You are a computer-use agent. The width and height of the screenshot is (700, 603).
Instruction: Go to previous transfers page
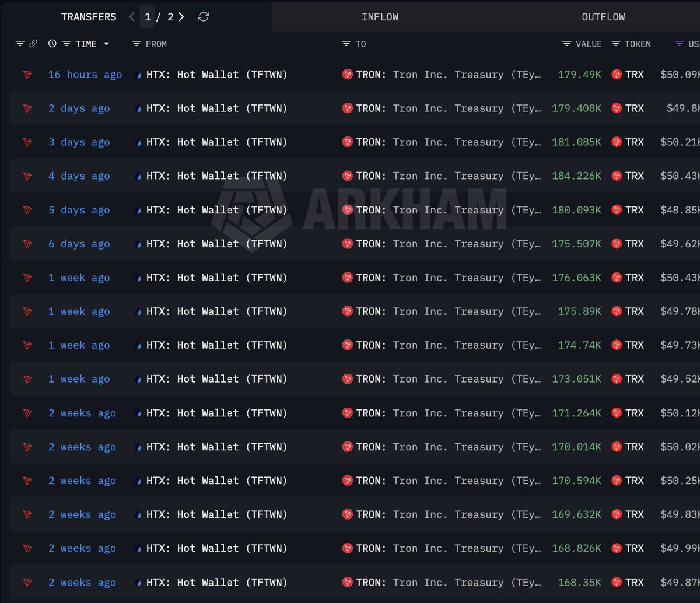coord(132,17)
